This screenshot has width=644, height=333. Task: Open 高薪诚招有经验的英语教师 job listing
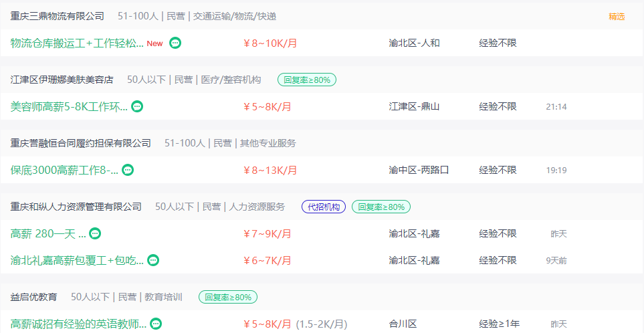pos(78,324)
